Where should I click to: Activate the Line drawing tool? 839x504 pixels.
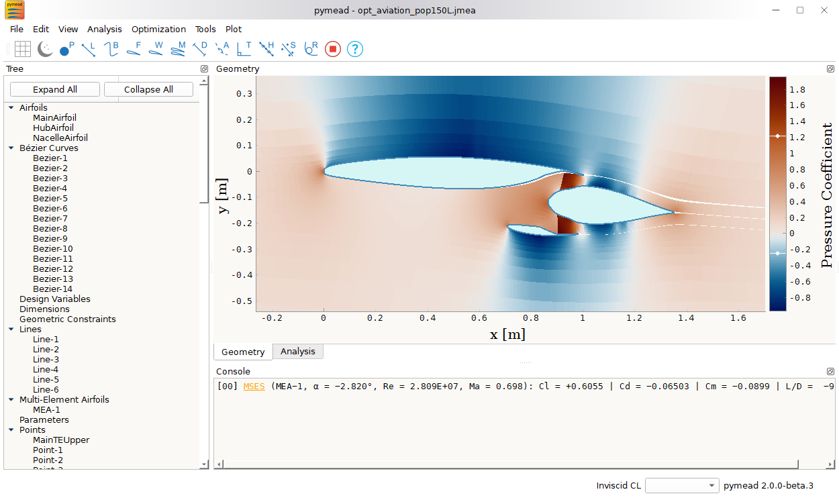point(88,48)
